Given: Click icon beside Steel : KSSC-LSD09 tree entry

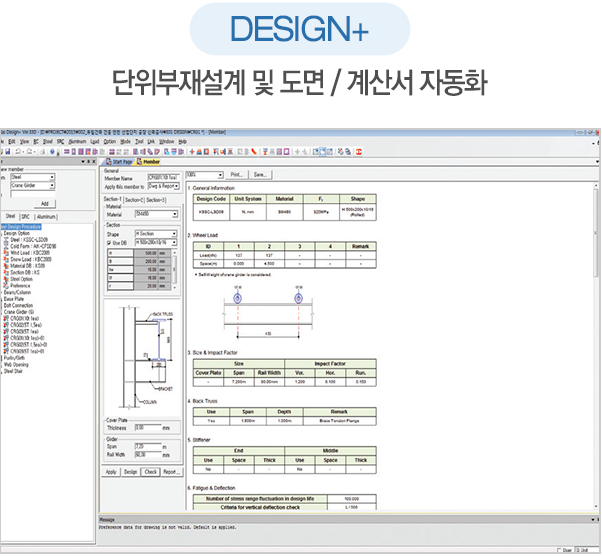Looking at the screenshot, I should (x=6, y=240).
